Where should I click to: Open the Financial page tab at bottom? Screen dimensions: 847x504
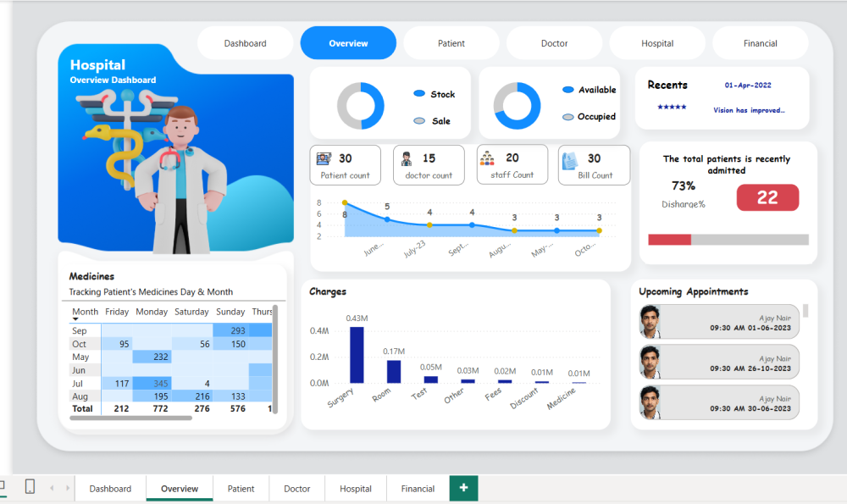pyautogui.click(x=418, y=489)
